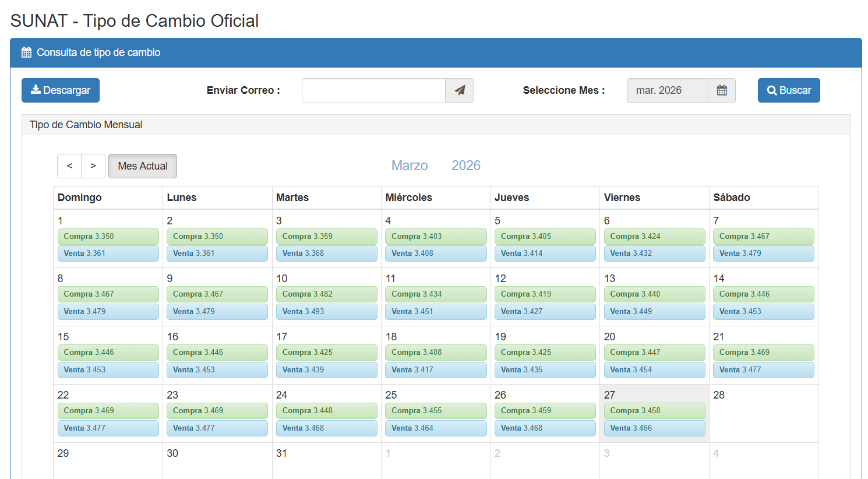Select Compra 3.408 on day 18
Image resolution: width=868 pixels, height=479 pixels.
[x=435, y=353]
